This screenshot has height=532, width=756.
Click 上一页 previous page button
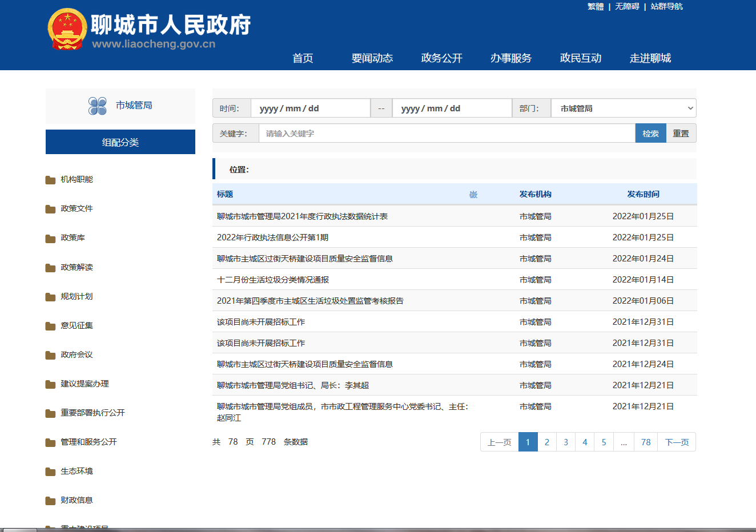[500, 442]
